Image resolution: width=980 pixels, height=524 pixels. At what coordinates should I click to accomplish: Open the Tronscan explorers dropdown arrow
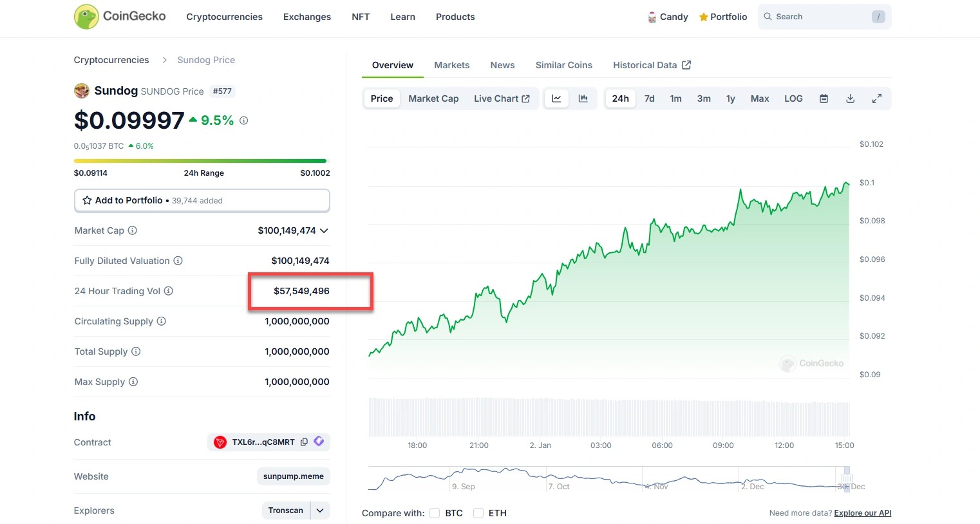[320, 510]
